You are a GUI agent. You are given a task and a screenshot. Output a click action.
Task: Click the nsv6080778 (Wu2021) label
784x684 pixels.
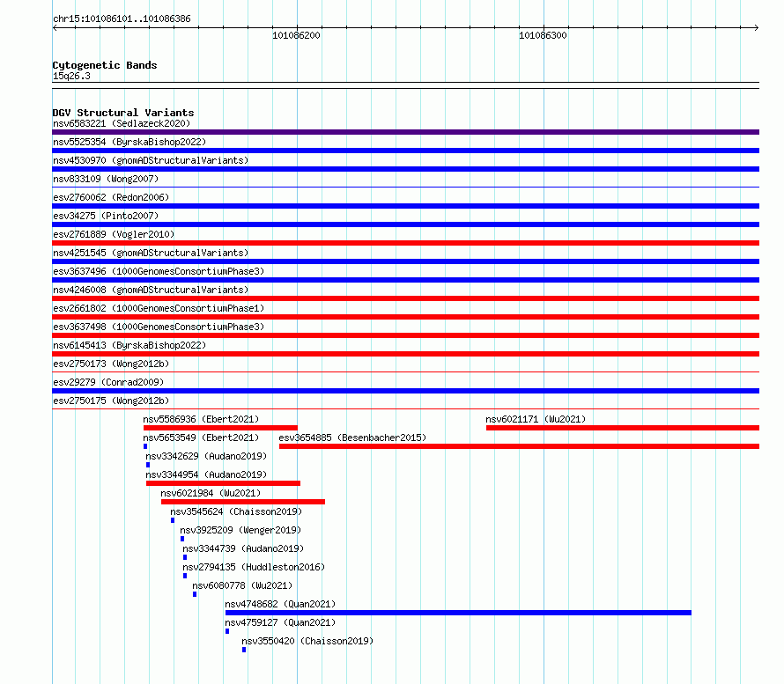click(x=242, y=585)
